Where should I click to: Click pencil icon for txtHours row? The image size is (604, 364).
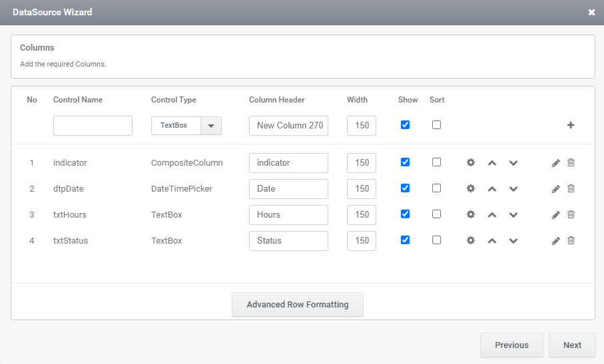[555, 215]
